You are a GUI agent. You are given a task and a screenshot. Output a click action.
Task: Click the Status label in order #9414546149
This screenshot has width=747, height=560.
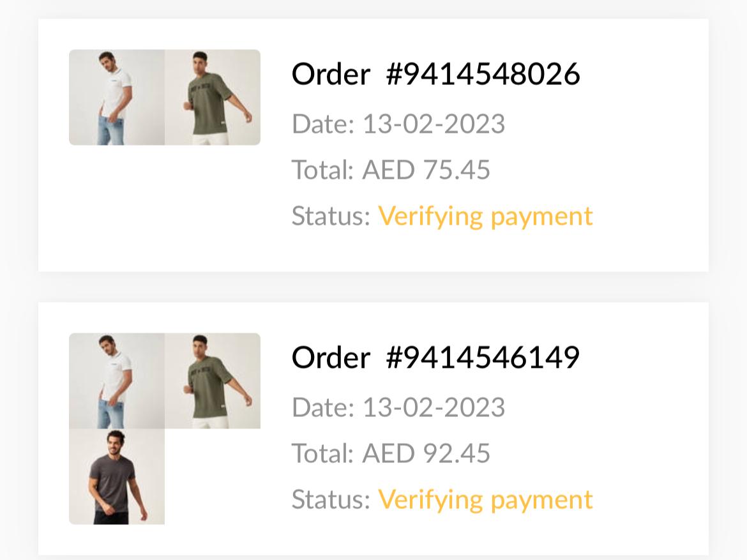tap(331, 499)
